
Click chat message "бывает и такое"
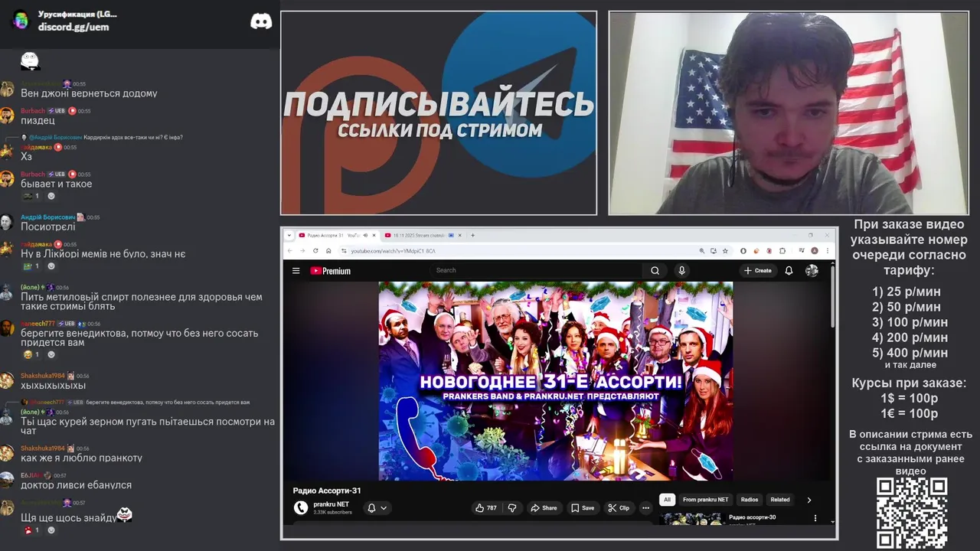[x=57, y=184]
